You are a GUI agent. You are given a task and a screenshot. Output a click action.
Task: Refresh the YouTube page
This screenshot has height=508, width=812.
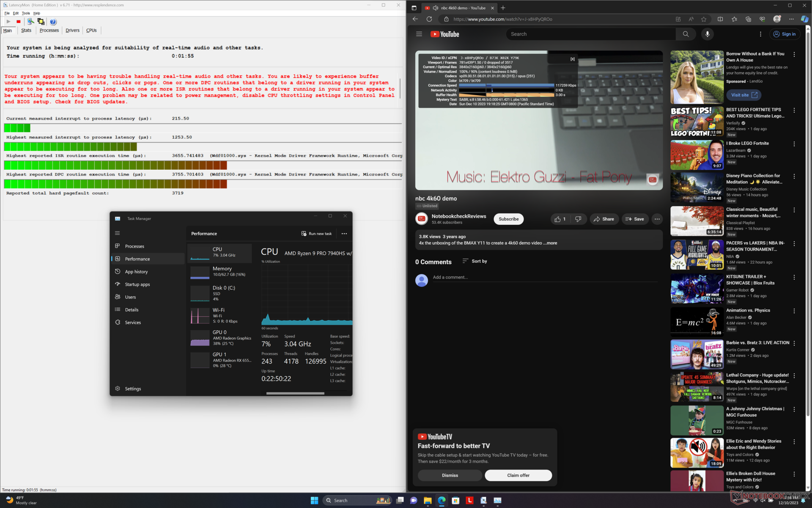429,19
